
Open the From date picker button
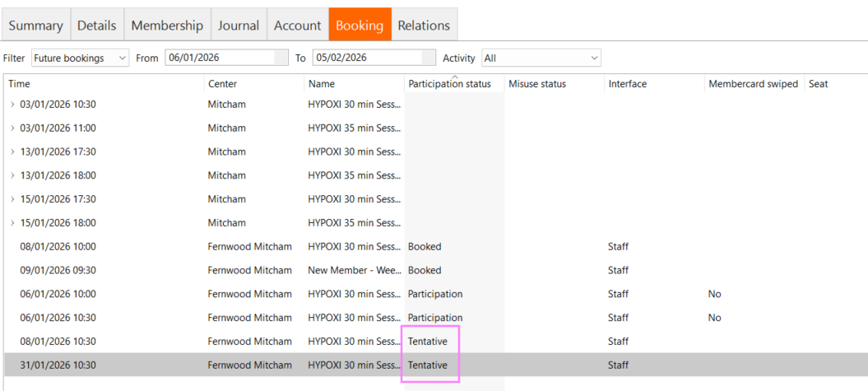pyautogui.click(x=282, y=58)
